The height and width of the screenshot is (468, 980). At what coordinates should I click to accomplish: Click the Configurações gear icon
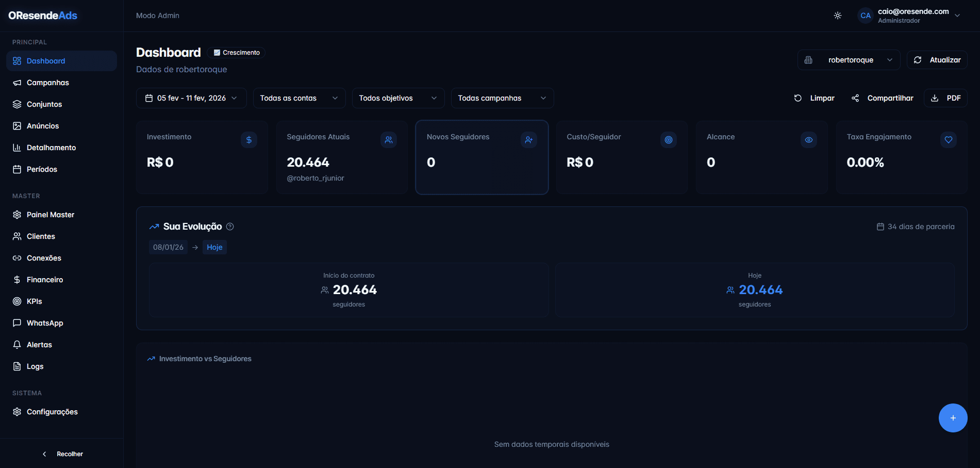[17, 412]
